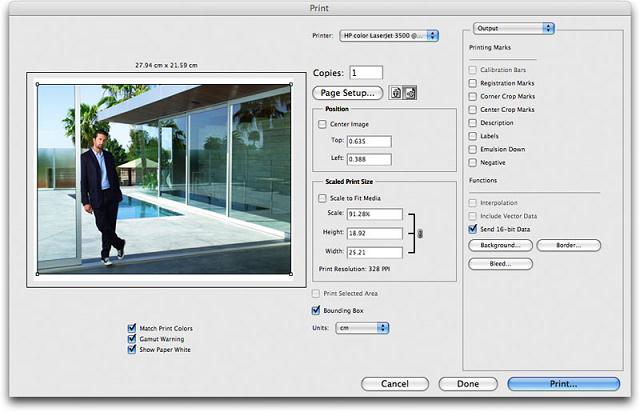The width and height of the screenshot is (640, 412).
Task: Enable Negative printing checkbox
Action: 473,163
